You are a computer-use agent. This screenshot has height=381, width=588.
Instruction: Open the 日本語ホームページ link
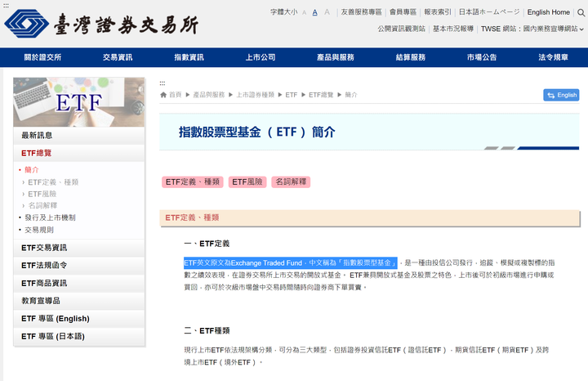(x=489, y=12)
